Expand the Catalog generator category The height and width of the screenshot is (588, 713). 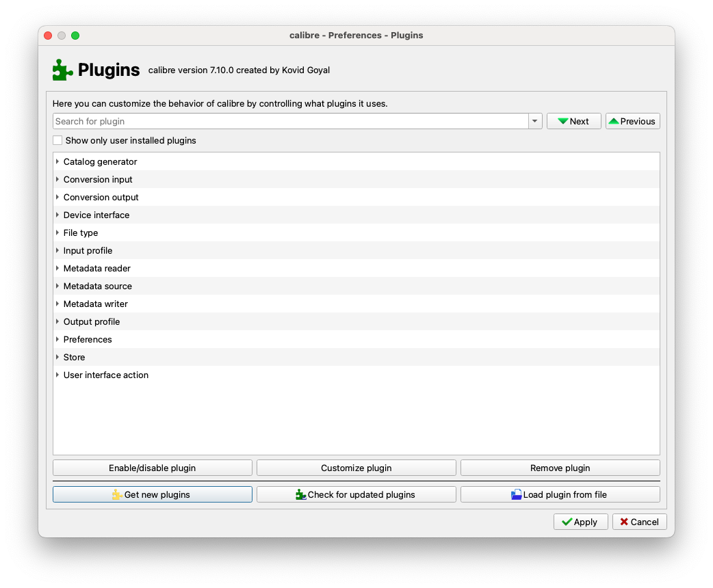[57, 162]
